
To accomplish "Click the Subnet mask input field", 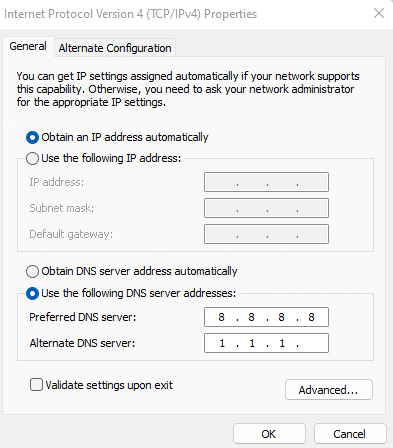I will tap(266, 208).
